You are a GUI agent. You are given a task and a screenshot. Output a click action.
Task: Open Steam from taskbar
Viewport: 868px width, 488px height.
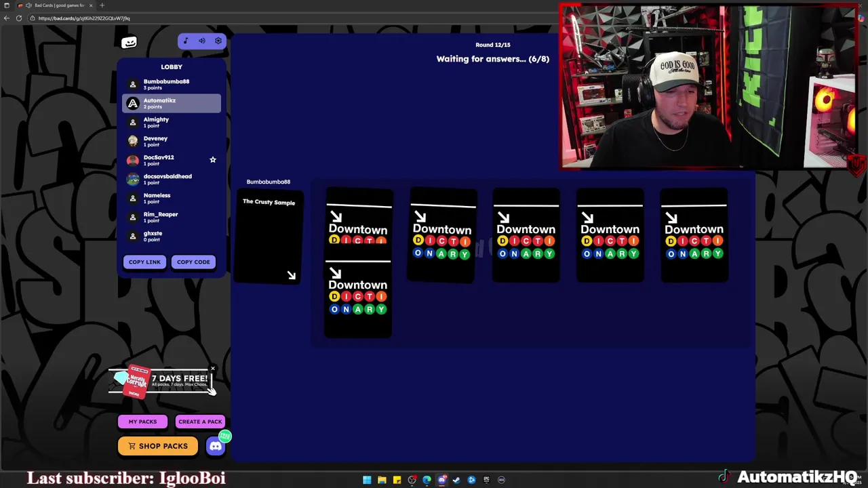[x=456, y=480]
